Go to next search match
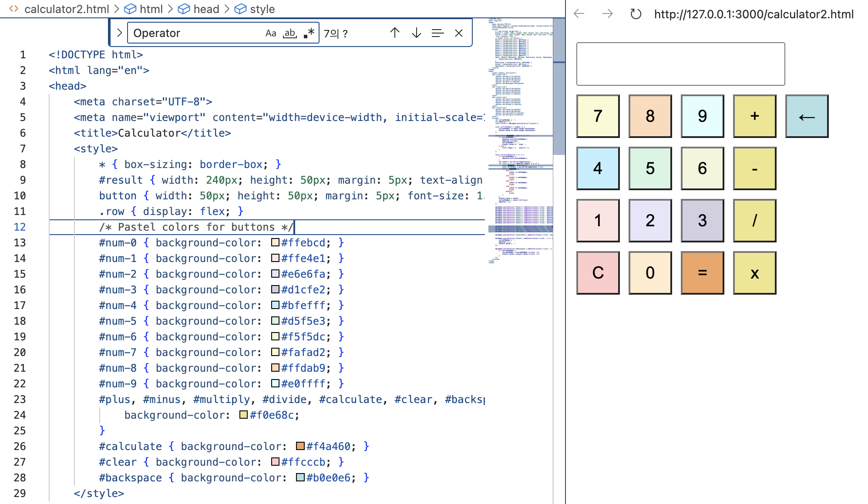The height and width of the screenshot is (504, 868). (x=416, y=33)
